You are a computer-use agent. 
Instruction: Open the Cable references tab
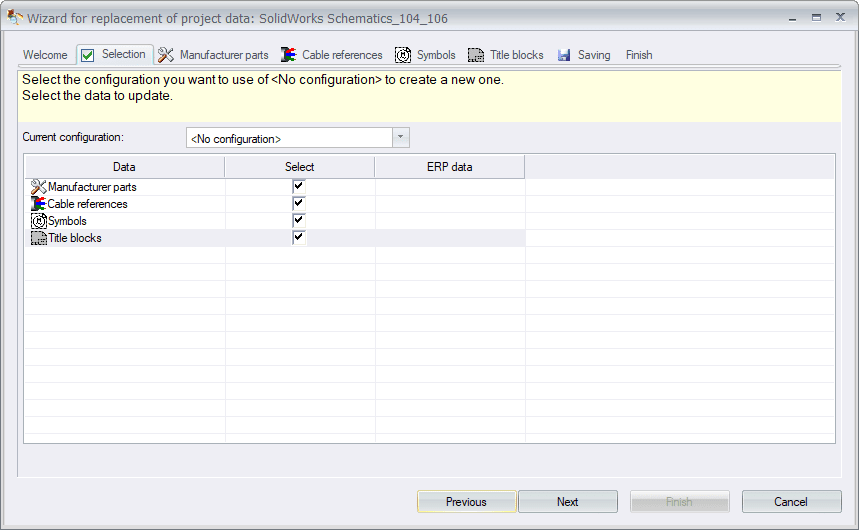click(x=342, y=55)
